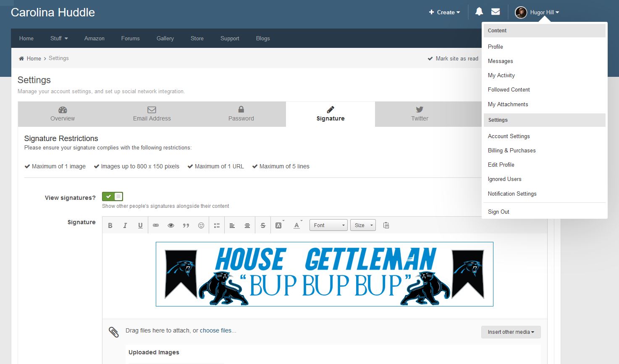The image size is (619, 364).
Task: Click the paperclip attachment icon
Action: point(114,332)
